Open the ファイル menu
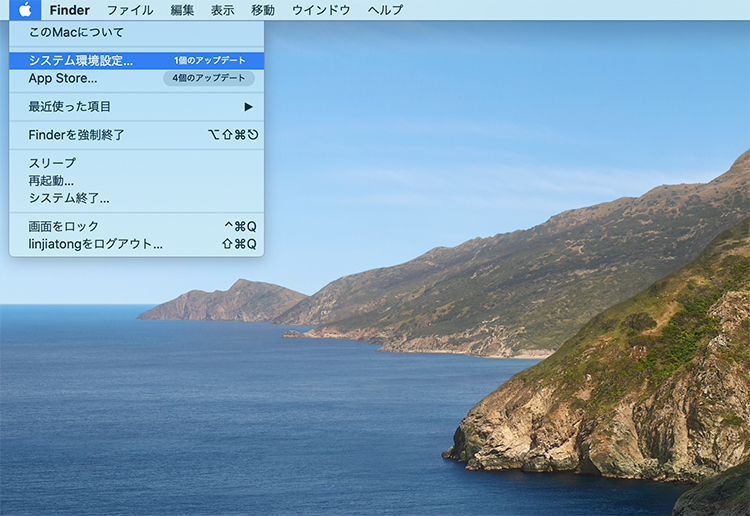The height and width of the screenshot is (516, 750). tap(130, 10)
